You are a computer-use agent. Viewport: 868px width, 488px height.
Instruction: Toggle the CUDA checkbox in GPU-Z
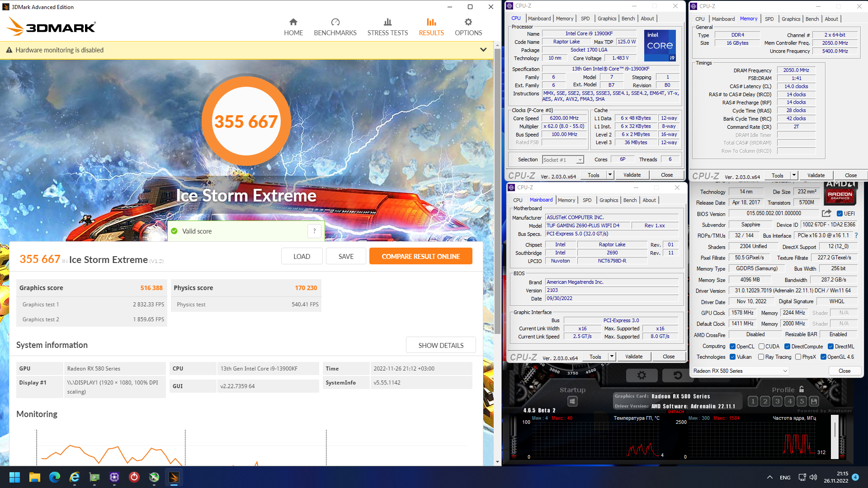click(761, 347)
